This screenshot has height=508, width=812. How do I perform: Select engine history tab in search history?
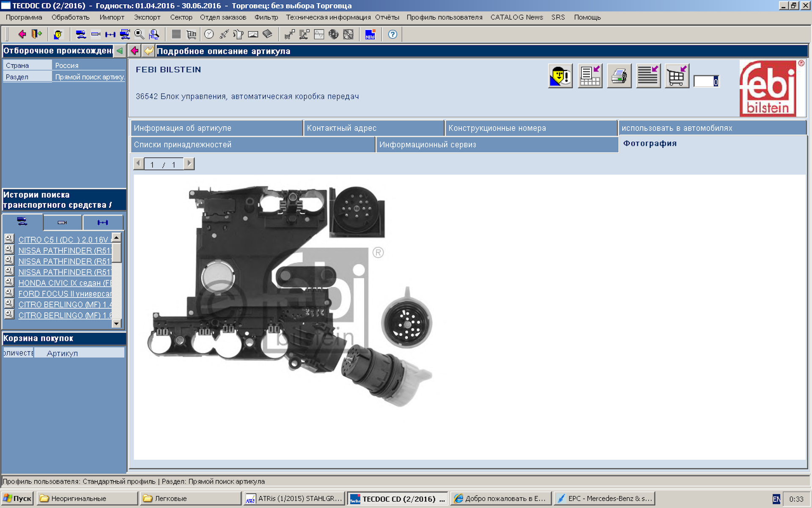(x=63, y=222)
